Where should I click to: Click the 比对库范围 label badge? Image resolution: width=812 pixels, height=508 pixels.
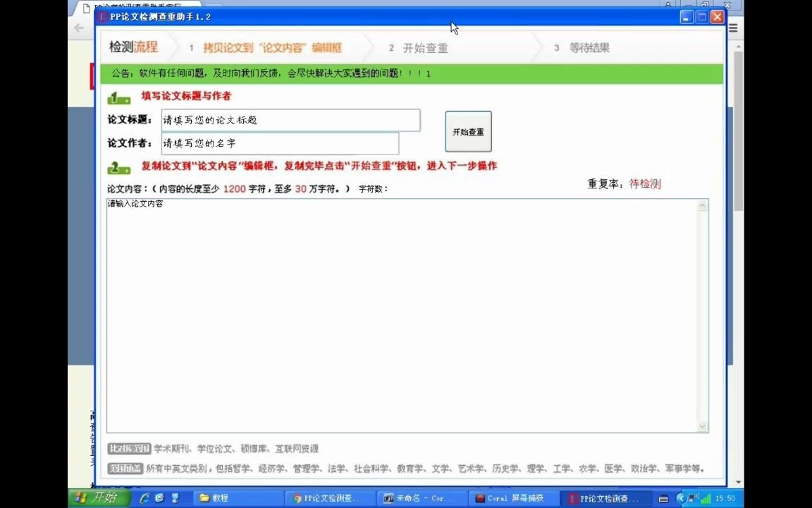click(129, 449)
